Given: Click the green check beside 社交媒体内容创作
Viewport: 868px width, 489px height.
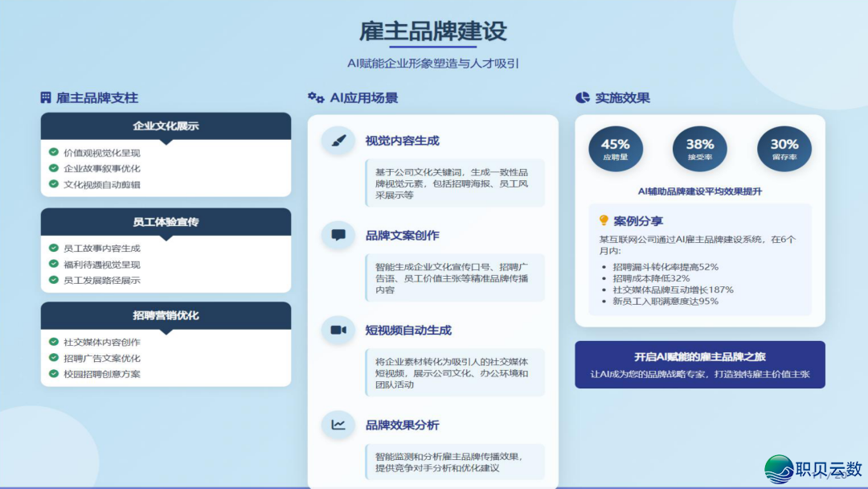Looking at the screenshot, I should tap(54, 343).
